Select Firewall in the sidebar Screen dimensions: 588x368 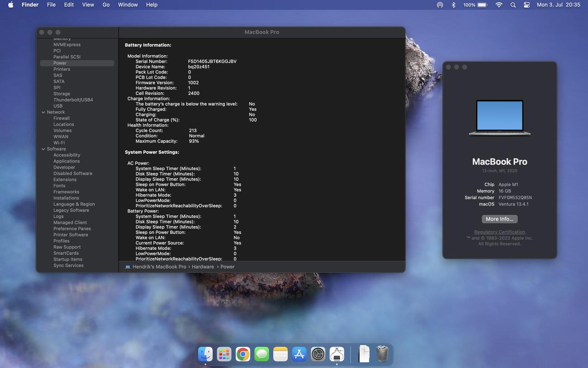point(62,118)
